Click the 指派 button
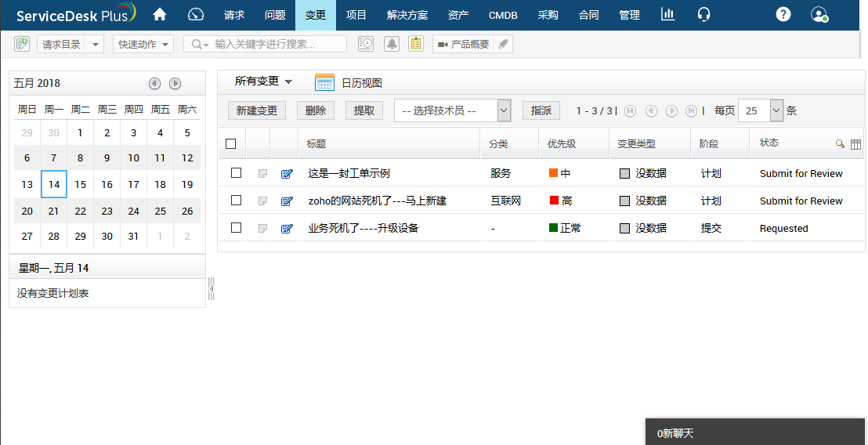Screen dimensions: 868x445 (x=541, y=110)
